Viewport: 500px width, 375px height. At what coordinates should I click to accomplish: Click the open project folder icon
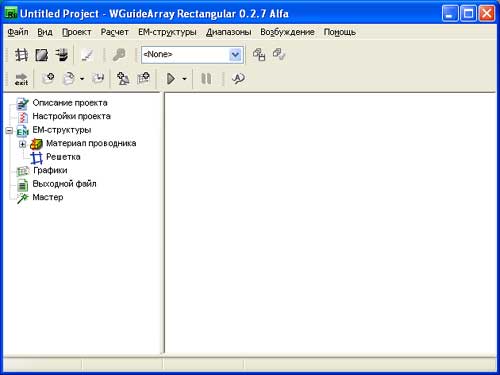[69, 79]
